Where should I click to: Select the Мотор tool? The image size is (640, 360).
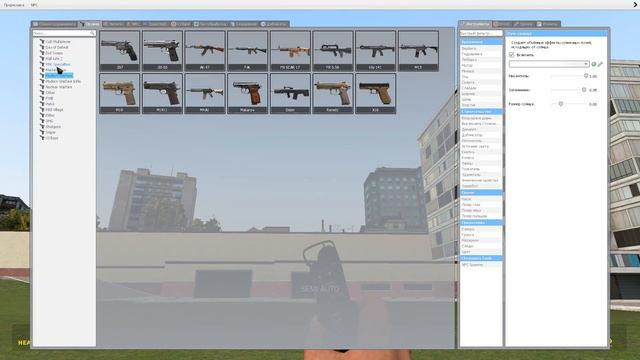pyautogui.click(x=481, y=65)
